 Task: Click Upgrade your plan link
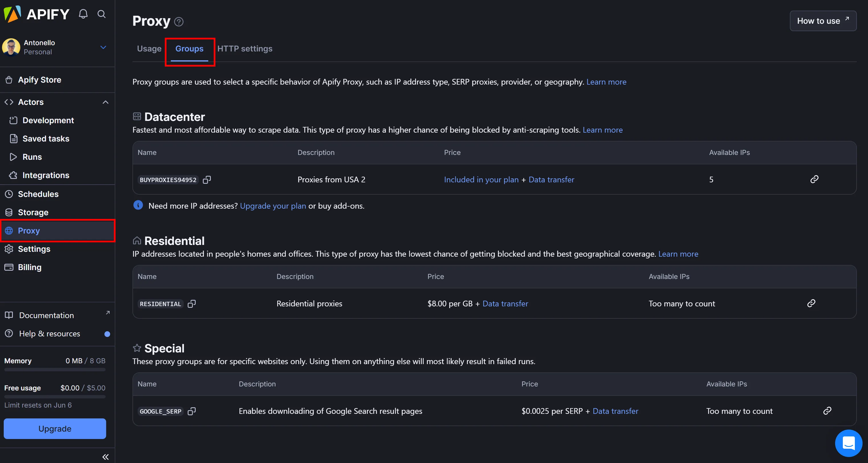click(273, 206)
